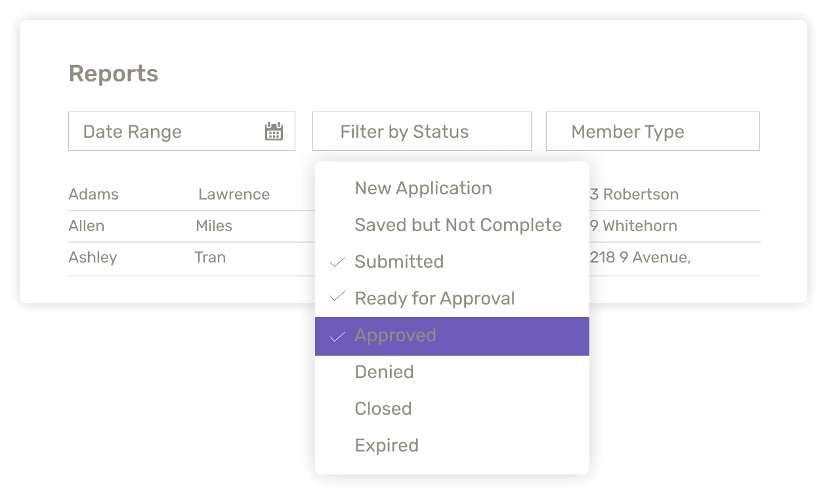Click the Reports heading
The height and width of the screenshot is (504, 827).
pos(113,73)
